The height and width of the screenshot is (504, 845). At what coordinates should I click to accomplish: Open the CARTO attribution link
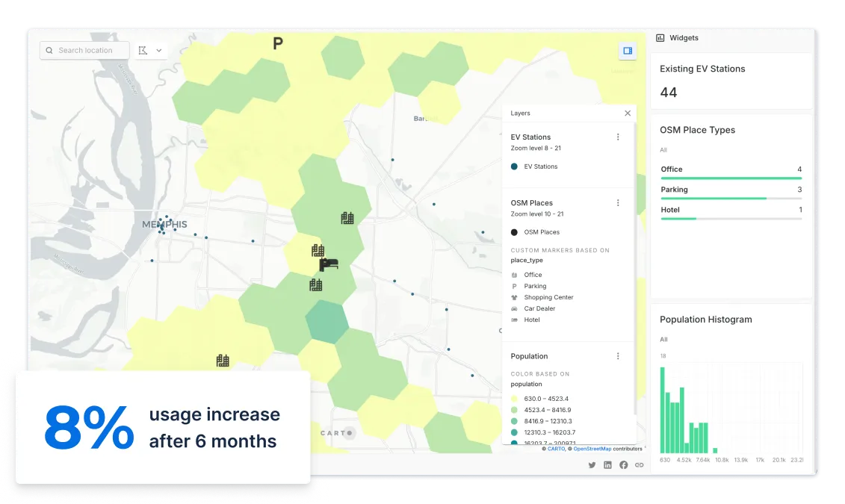(x=557, y=449)
